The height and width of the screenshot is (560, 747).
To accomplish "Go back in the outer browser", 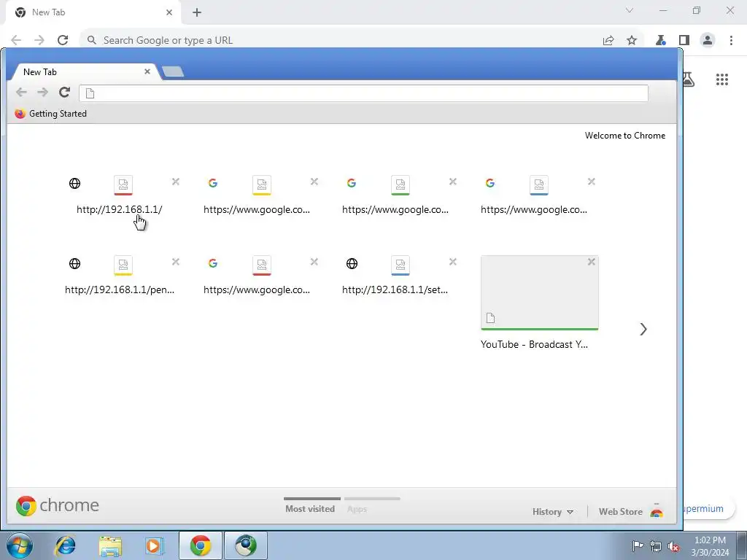I will pyautogui.click(x=16, y=40).
